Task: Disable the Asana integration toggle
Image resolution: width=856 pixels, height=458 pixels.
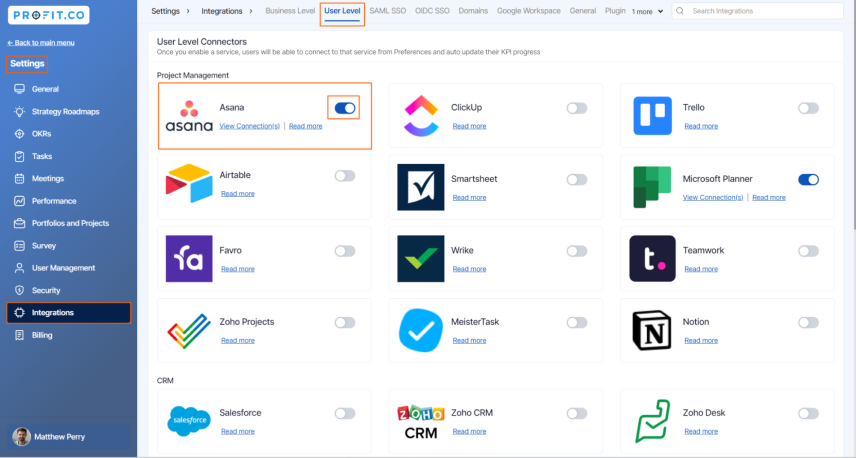Action: (345, 108)
